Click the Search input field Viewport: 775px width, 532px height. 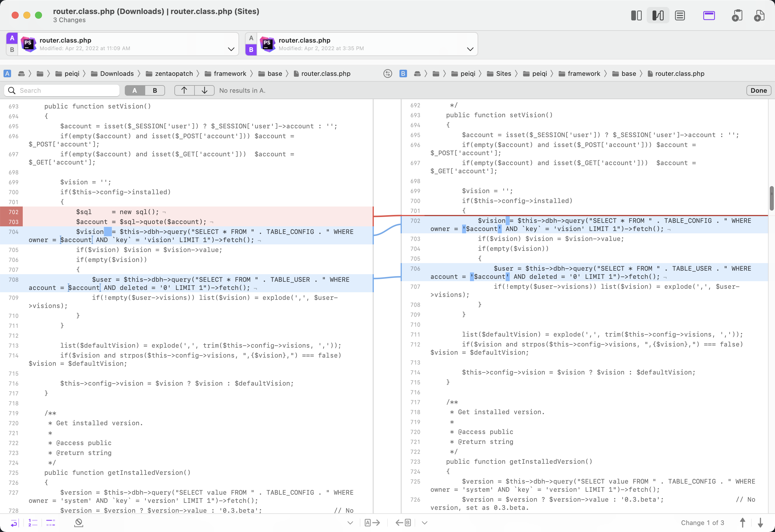tap(66, 90)
